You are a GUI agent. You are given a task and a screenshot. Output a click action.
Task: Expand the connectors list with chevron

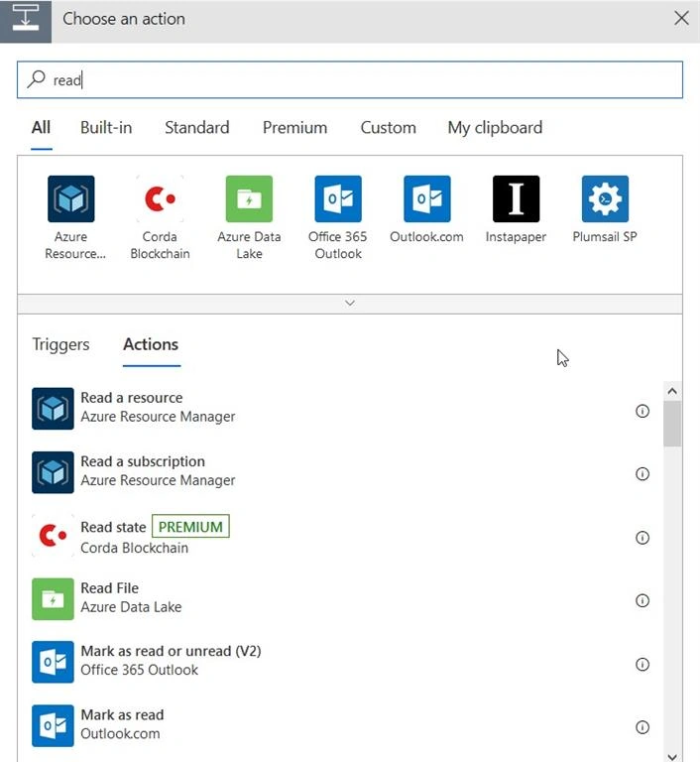[x=350, y=304]
